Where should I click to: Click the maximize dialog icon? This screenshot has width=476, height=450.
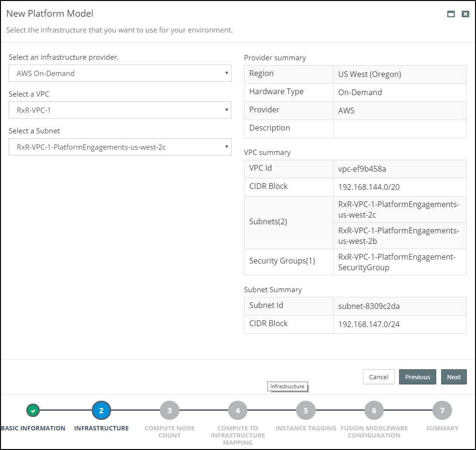(451, 14)
